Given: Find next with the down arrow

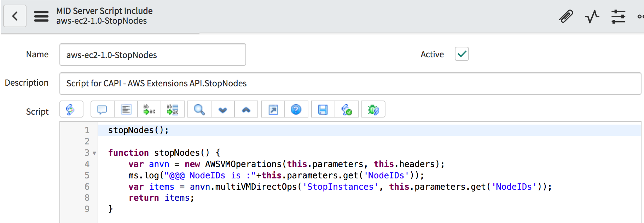Looking at the screenshot, I should click(223, 109).
